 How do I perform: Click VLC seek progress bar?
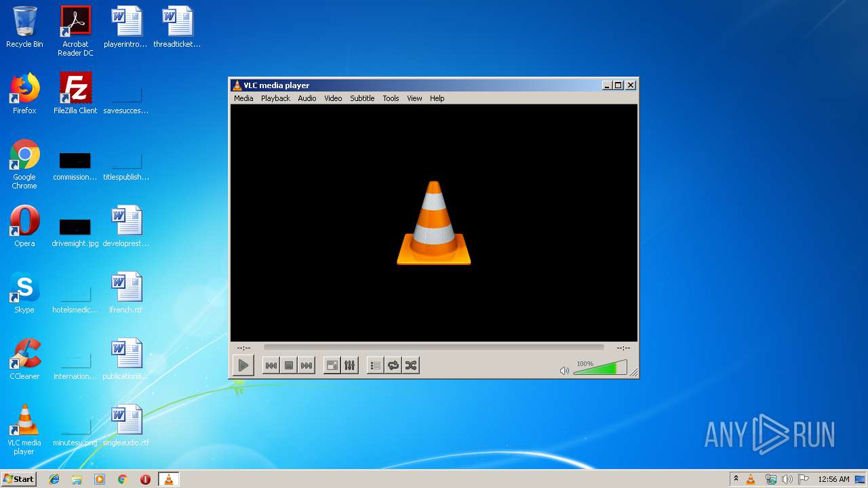(433, 347)
